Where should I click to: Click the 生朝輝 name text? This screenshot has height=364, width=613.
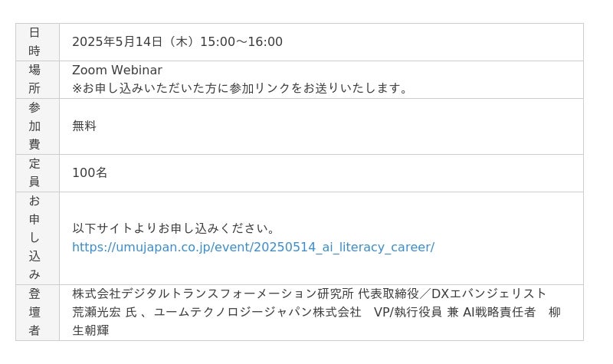coord(90,330)
